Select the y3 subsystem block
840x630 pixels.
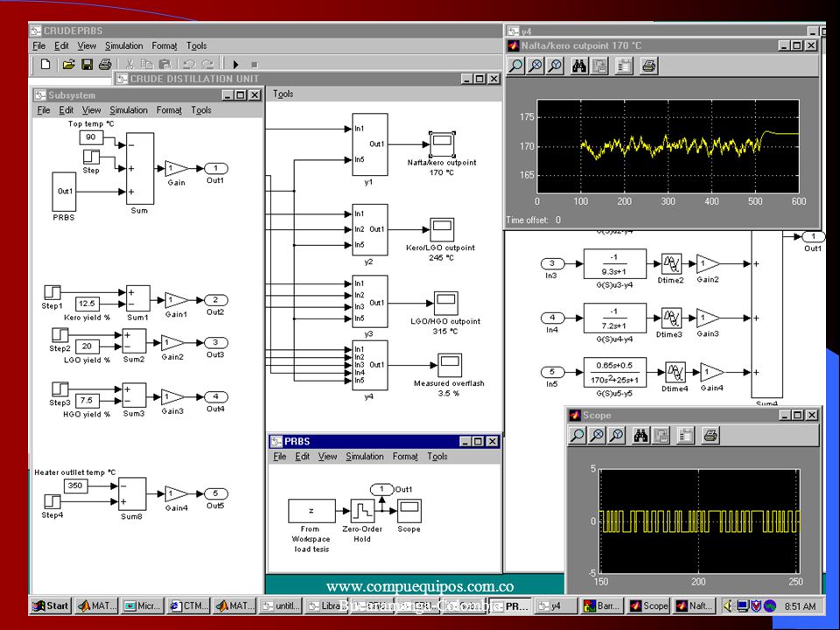pos(369,302)
